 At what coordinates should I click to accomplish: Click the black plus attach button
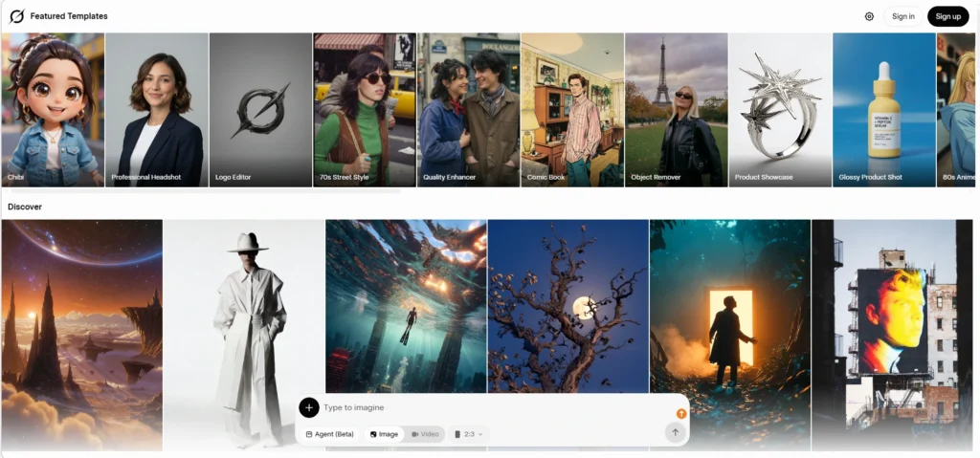[x=309, y=407]
